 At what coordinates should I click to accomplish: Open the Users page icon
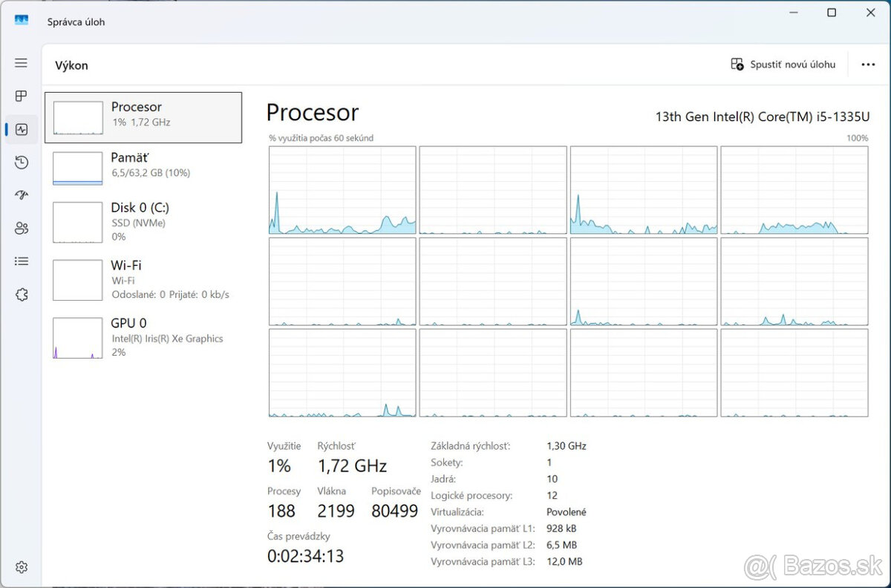pos(21,228)
